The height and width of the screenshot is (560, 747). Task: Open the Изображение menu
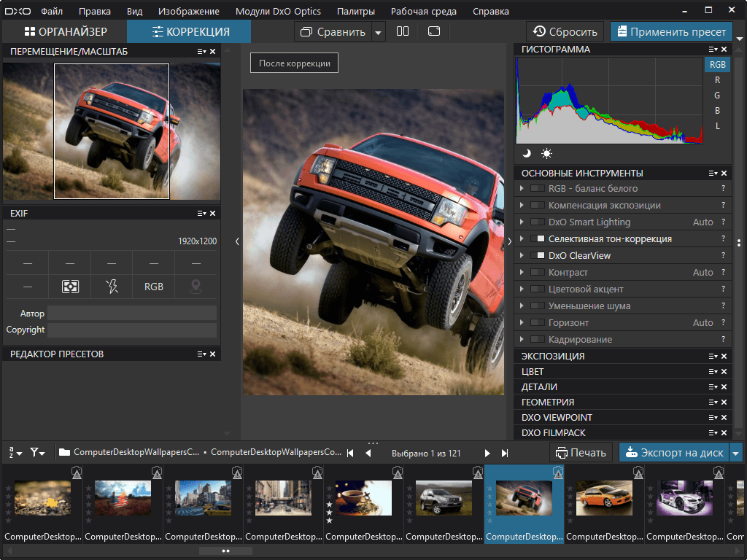coord(188,11)
